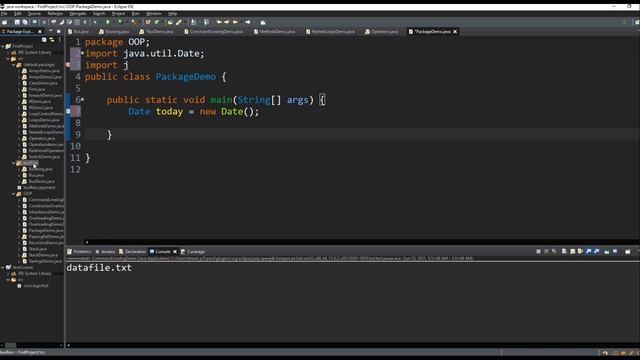Open the Problems view tab
The height and width of the screenshot is (360, 640).
(x=79, y=251)
